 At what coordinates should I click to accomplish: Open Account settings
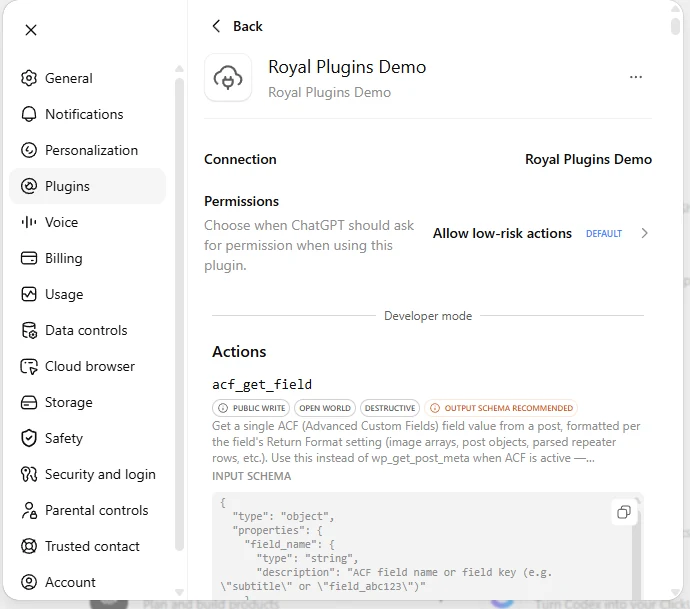coord(87,582)
